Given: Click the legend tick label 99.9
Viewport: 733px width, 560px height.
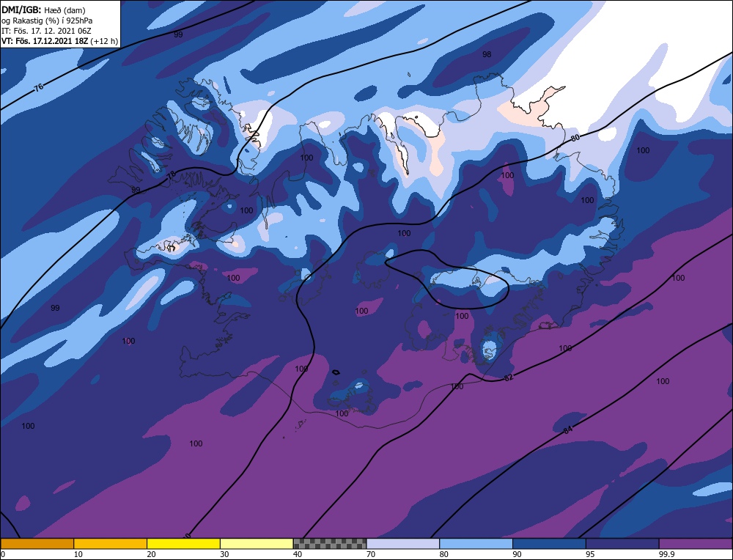Looking at the screenshot, I should [x=666, y=554].
